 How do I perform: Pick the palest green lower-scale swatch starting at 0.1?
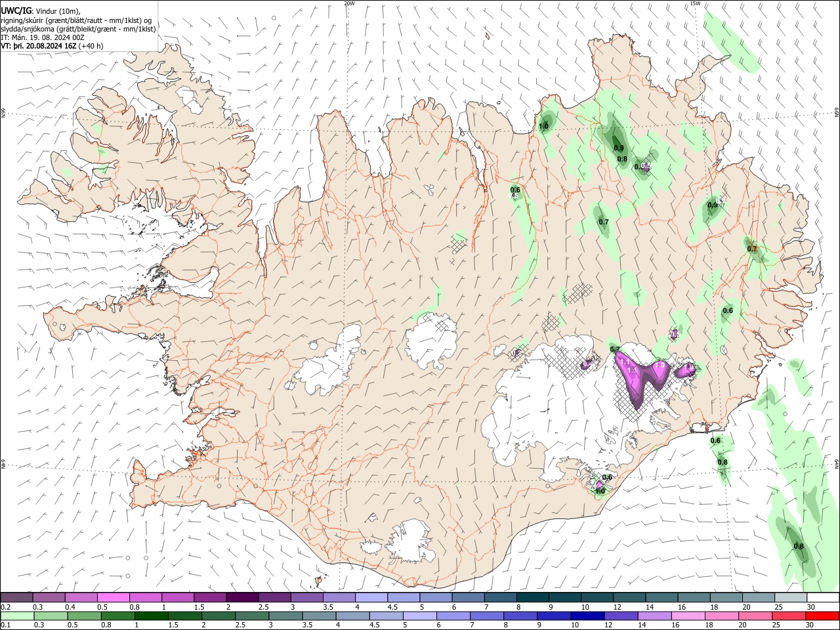pyautogui.click(x=17, y=616)
